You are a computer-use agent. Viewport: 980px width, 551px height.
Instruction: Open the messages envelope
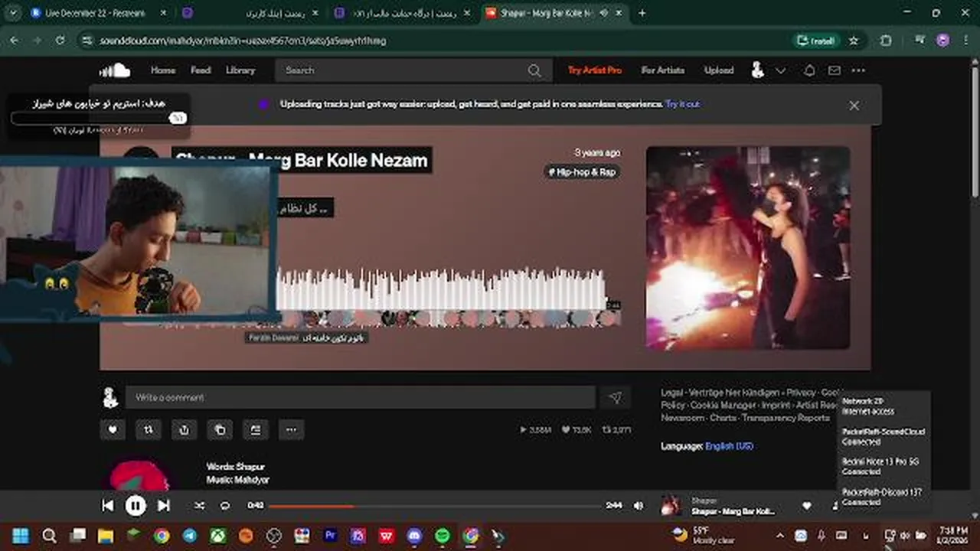835,70
